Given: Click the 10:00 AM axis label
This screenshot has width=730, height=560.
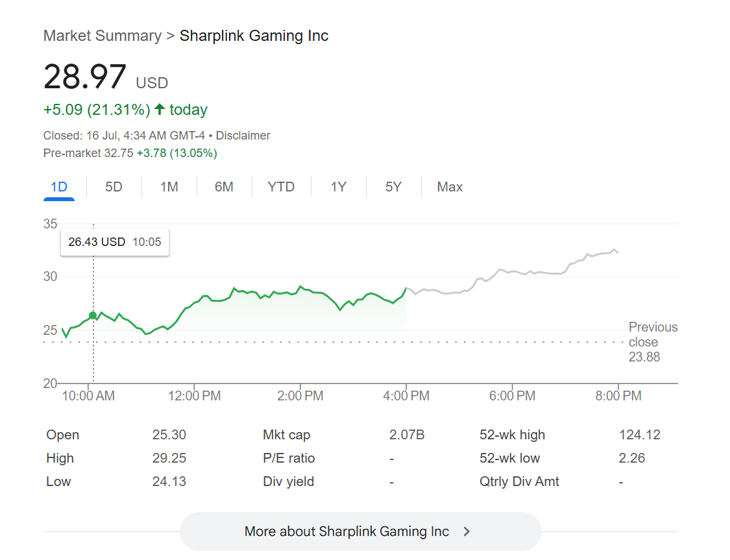Looking at the screenshot, I should 88,396.
